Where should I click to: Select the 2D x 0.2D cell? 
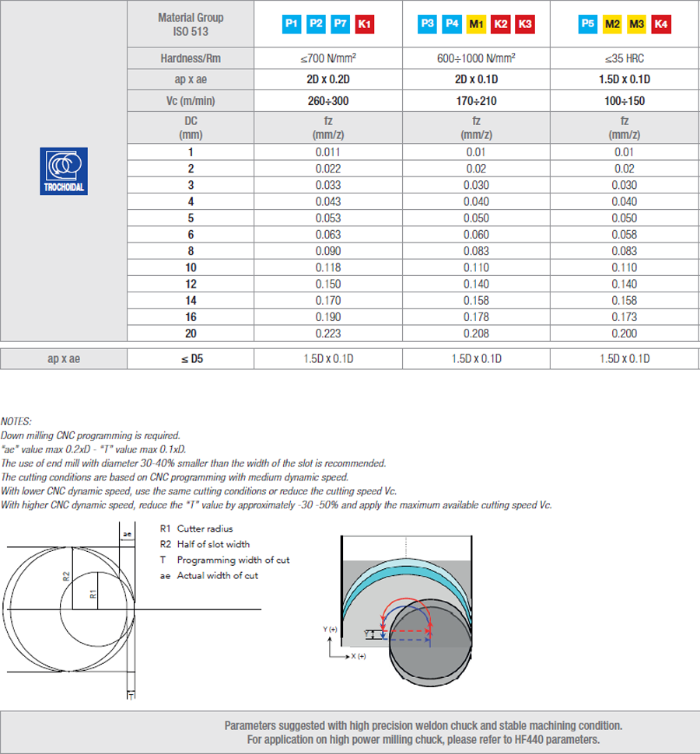coord(328,79)
